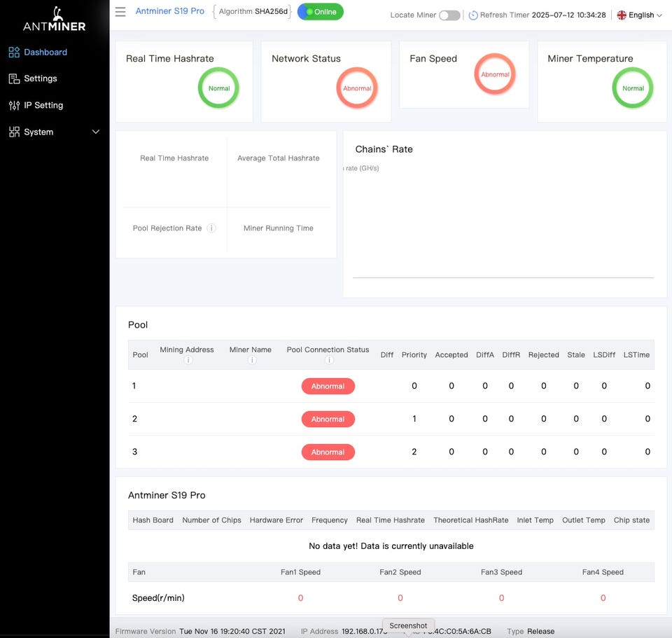The image size is (672, 638).
Task: Toggle the Online status switch
Action: pos(320,12)
